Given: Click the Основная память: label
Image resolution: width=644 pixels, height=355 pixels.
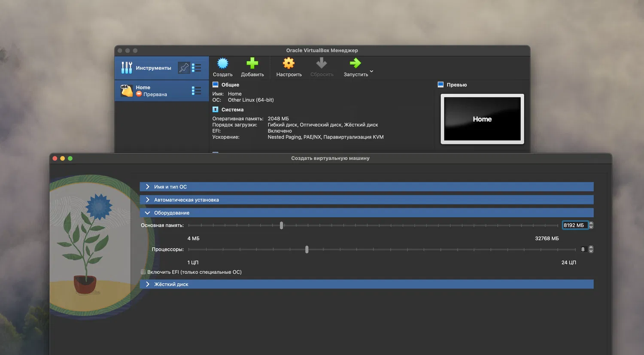Looking at the screenshot, I should pos(162,225).
